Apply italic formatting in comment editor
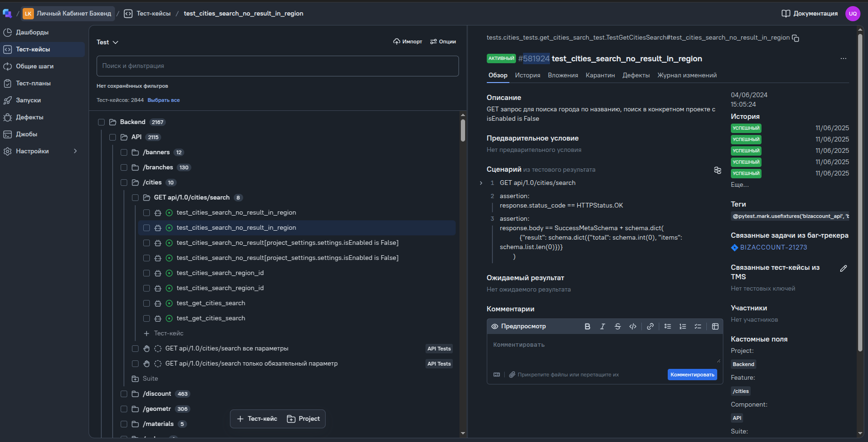This screenshot has height=442, width=868. (x=602, y=326)
